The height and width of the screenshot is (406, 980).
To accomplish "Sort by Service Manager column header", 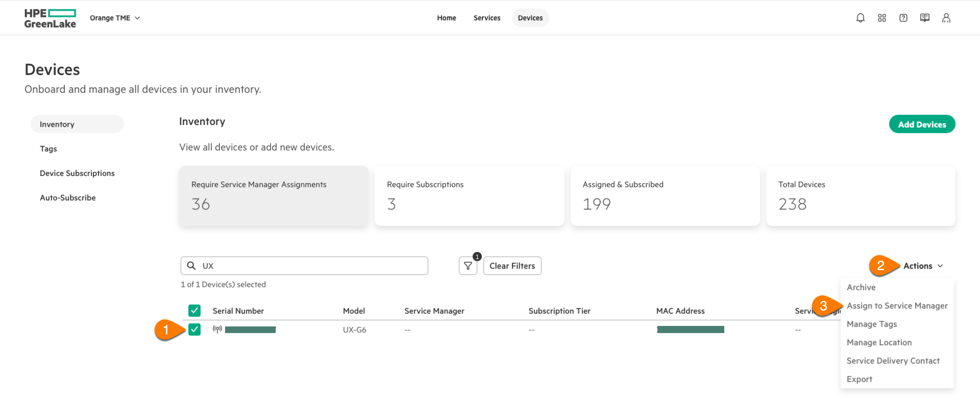I will [434, 311].
